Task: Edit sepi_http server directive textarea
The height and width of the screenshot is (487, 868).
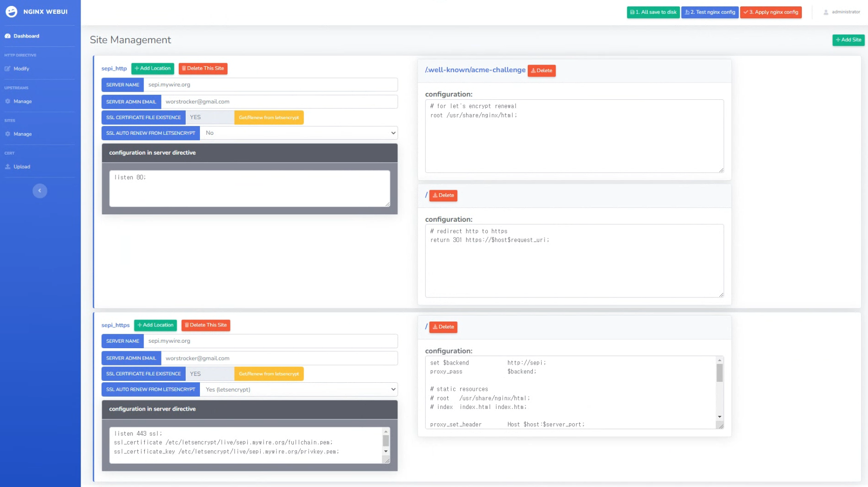Action: [250, 189]
